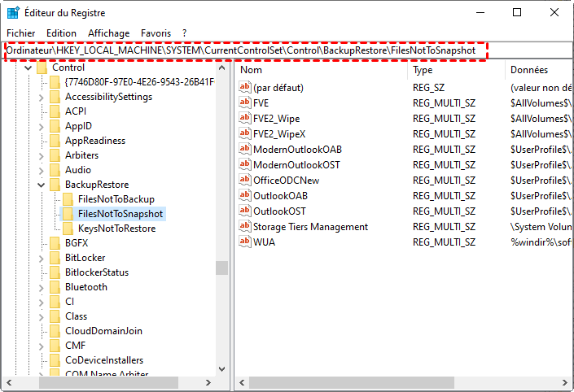574x392 pixels.
Task: Click the values pane horizontal scrollbar thumb
Action: (352, 382)
